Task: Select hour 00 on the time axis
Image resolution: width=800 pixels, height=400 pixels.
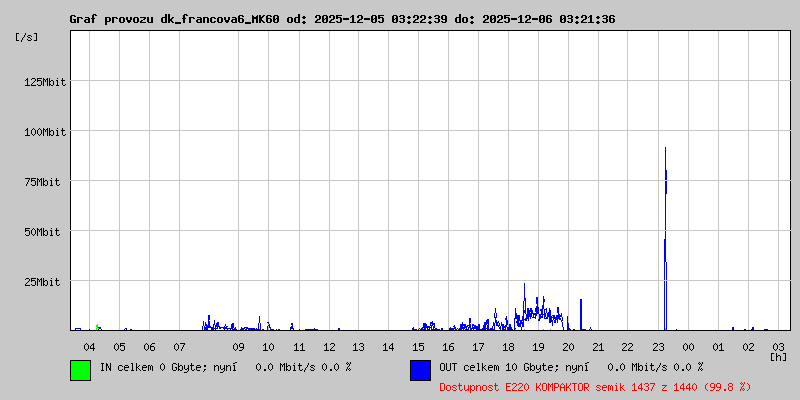Action: (688, 346)
